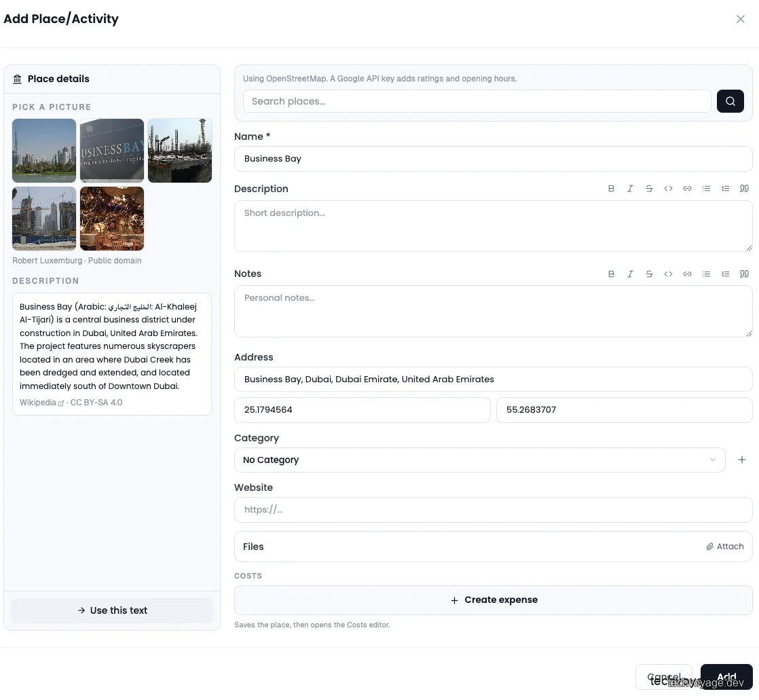Toggle inline code in Notes toolbar
This screenshot has height=700, width=759.
click(x=668, y=274)
